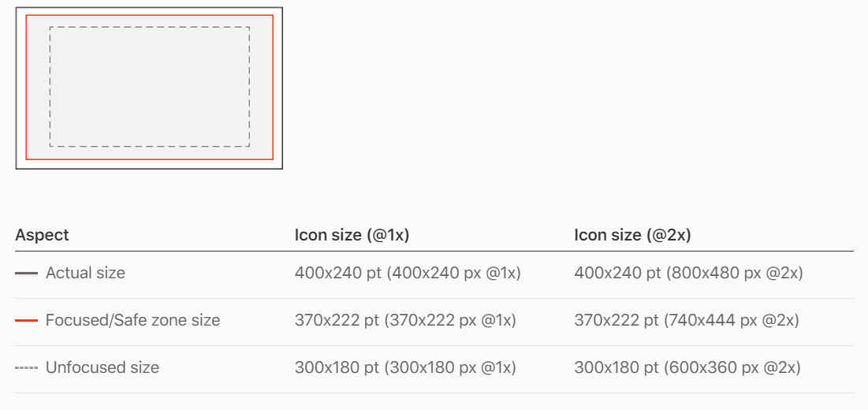Select the Actual size label
The width and height of the screenshot is (868, 410).
point(85,274)
